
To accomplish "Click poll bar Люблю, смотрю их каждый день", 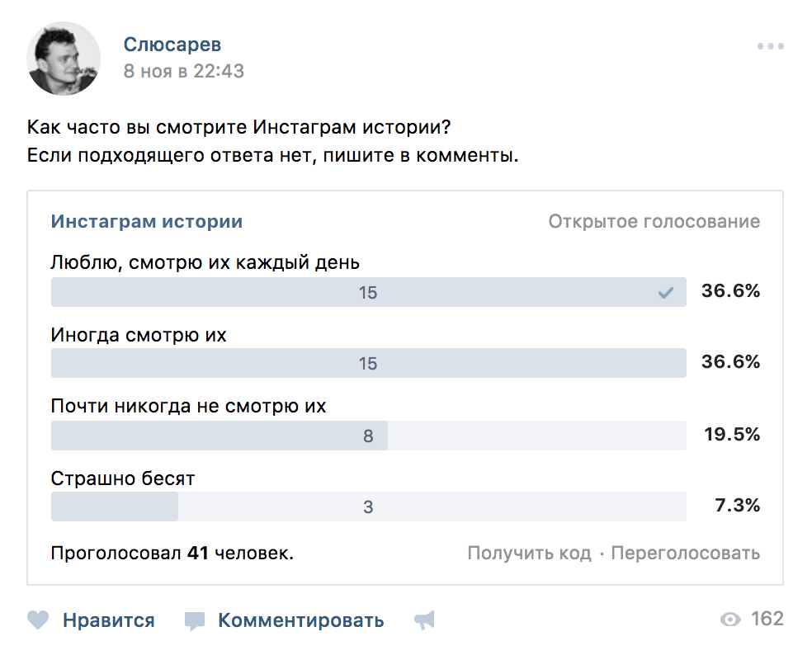I will (x=368, y=292).
